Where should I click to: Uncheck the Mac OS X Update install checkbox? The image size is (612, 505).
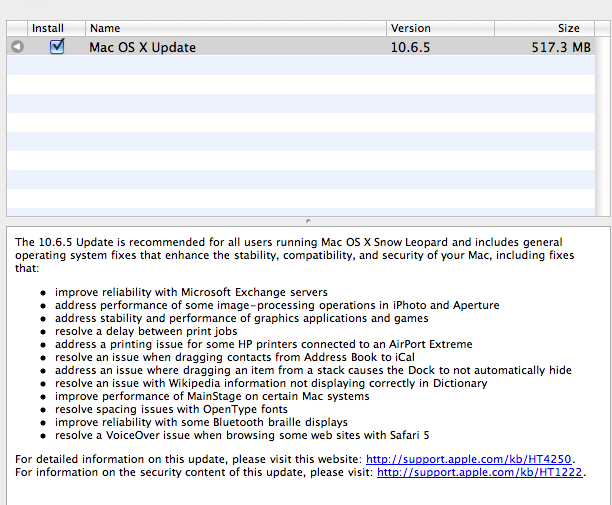click(x=57, y=46)
